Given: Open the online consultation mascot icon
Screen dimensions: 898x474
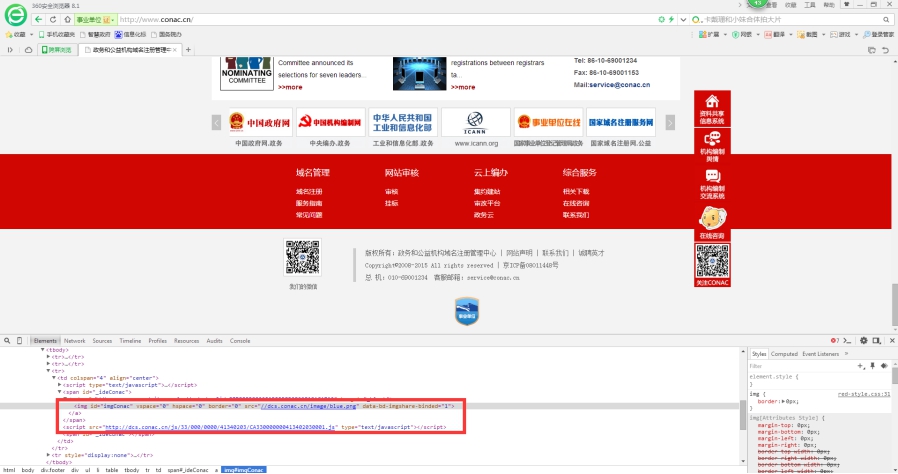Looking at the screenshot, I should click(712, 218).
